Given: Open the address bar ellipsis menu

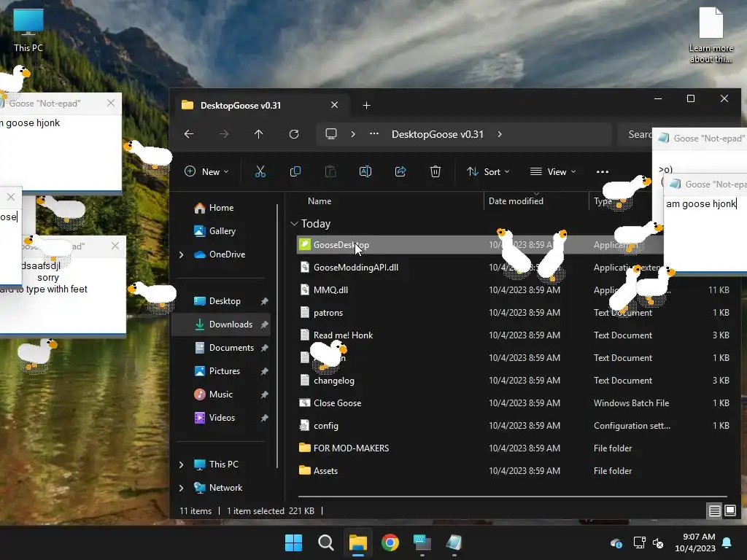Looking at the screenshot, I should pos(374,134).
